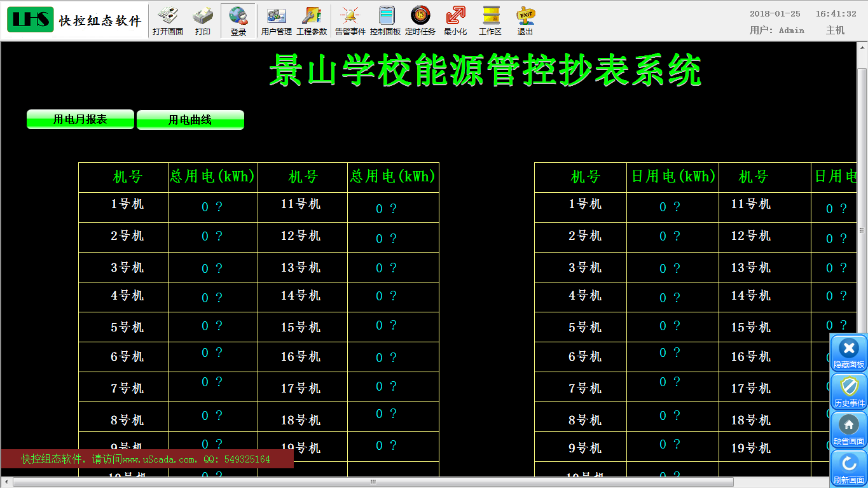This screenshot has height=488, width=868.
Task: Click 1号机 total electricity value cell
Action: [x=212, y=207]
